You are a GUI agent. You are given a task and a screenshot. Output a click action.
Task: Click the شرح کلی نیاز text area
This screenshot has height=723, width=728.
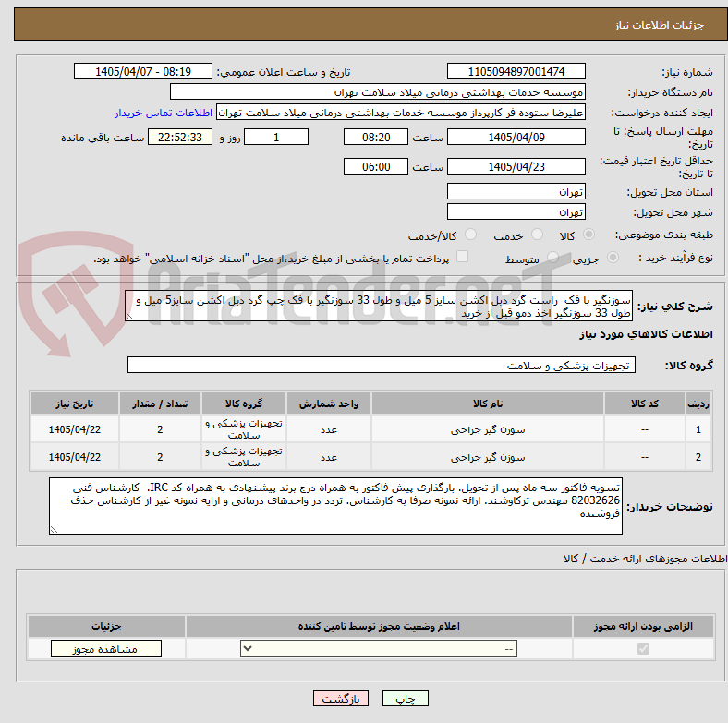click(x=379, y=307)
